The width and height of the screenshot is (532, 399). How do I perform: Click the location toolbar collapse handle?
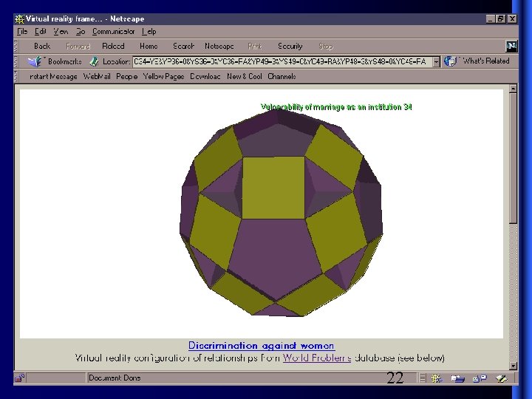16,61
